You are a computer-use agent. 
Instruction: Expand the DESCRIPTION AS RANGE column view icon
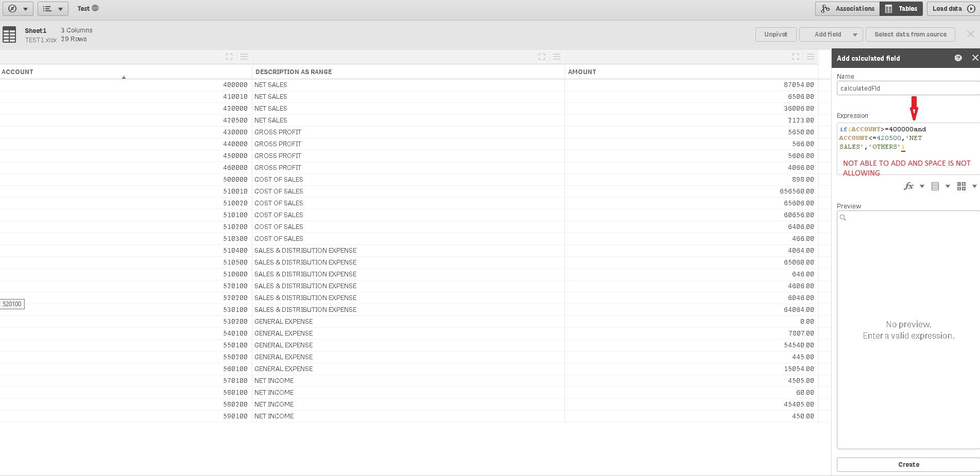(x=542, y=57)
